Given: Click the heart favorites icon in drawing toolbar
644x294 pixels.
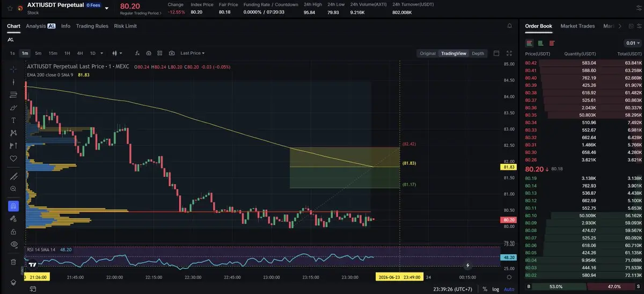Looking at the screenshot, I should 13,159.
